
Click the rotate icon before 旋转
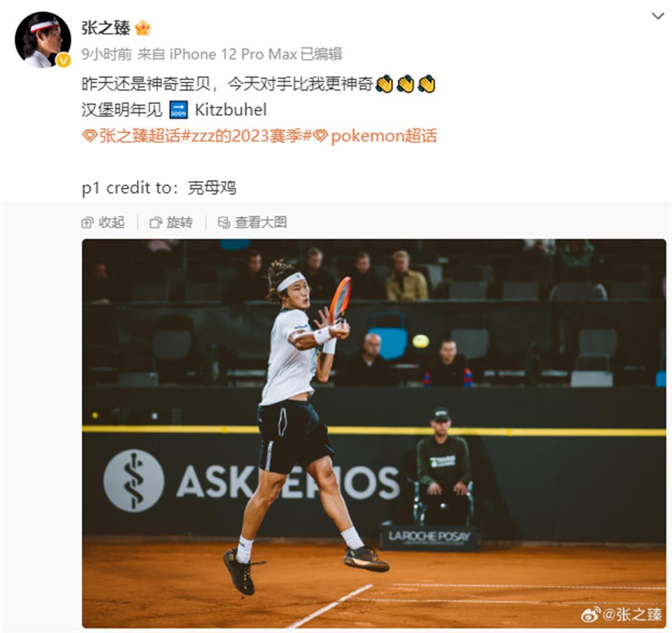click(156, 222)
